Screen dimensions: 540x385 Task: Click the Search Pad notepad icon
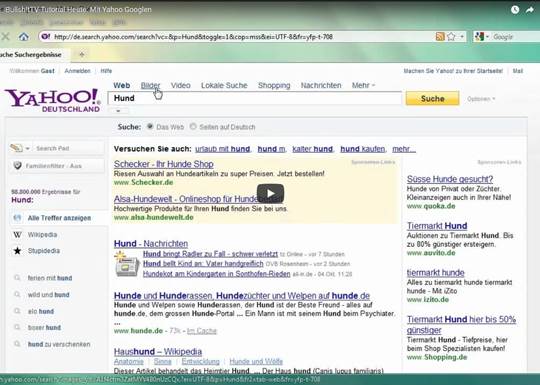pyautogui.click(x=16, y=148)
